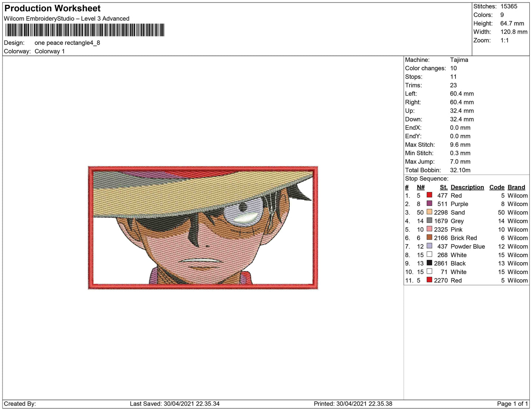Click "Wilcom EmbroideryStudio – Level 3 Advanced" text
The height and width of the screenshot is (409, 532).
67,18
